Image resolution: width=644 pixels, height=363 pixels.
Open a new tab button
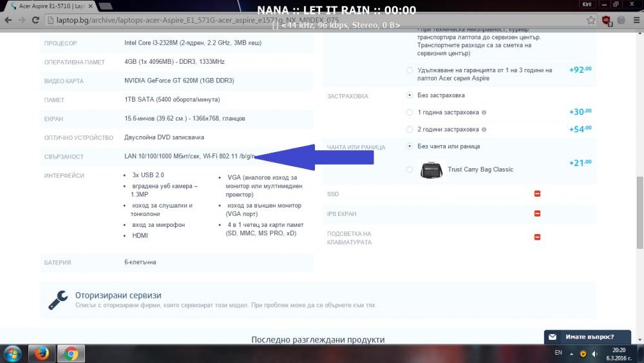tap(106, 6)
